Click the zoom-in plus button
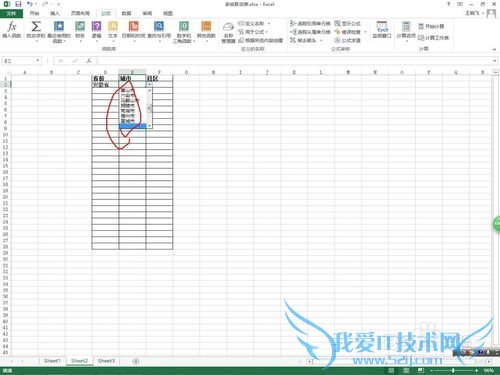The height and width of the screenshot is (375, 500). pos(476,370)
